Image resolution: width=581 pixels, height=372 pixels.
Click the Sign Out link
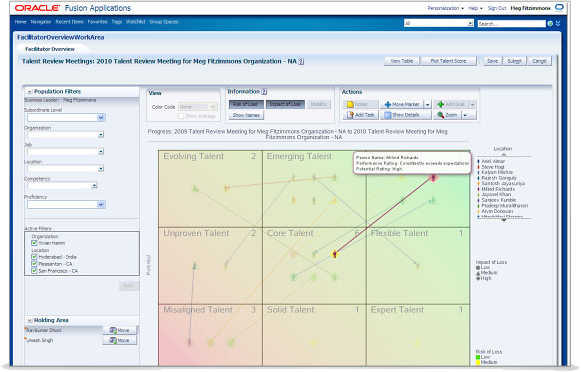tap(497, 8)
